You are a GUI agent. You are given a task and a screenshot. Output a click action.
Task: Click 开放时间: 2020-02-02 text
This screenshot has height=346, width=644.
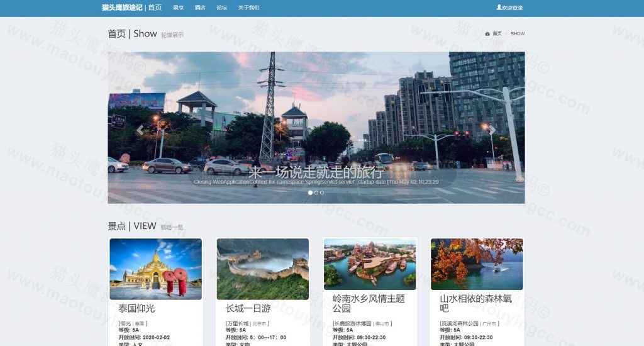tap(144, 337)
